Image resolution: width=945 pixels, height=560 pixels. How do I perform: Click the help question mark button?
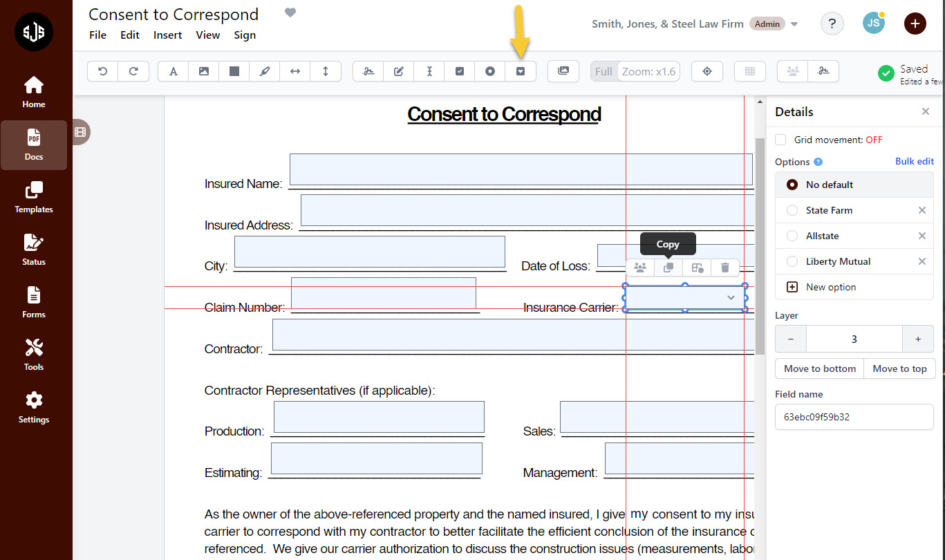coord(832,24)
